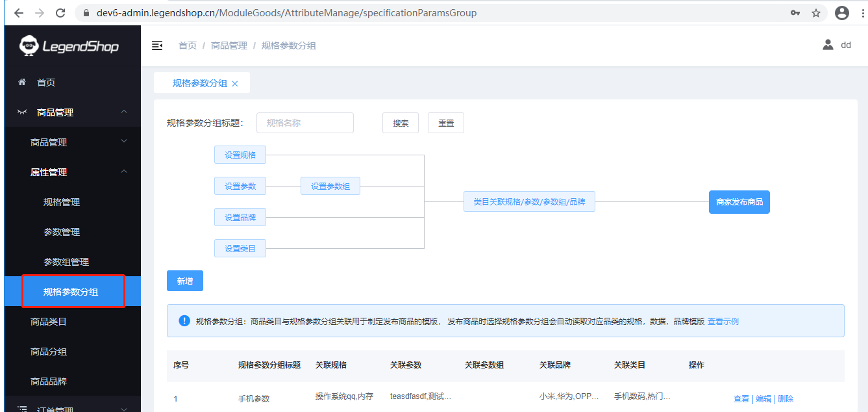Image resolution: width=868 pixels, height=412 pixels.
Task: Click the browser back arrow
Action: (x=18, y=13)
